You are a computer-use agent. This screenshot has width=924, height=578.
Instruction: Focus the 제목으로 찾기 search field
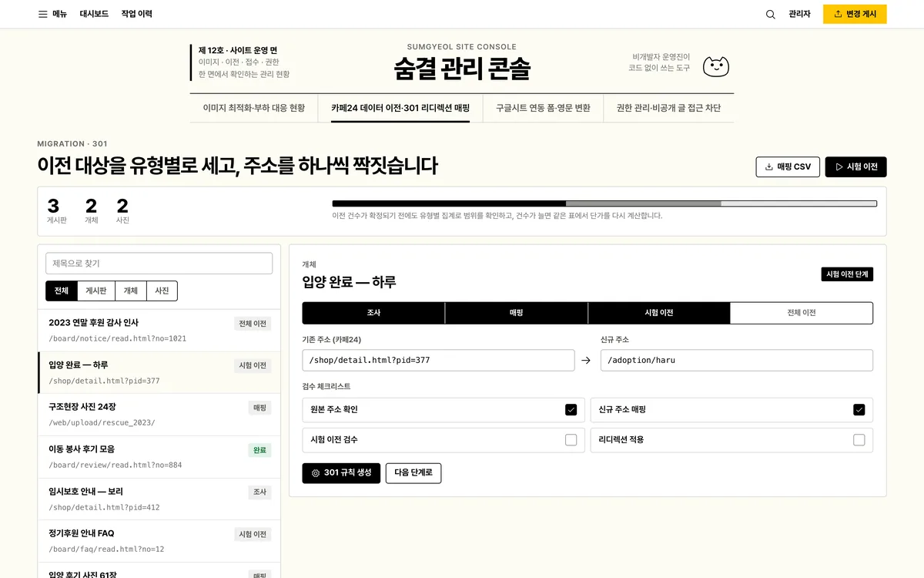tap(159, 264)
